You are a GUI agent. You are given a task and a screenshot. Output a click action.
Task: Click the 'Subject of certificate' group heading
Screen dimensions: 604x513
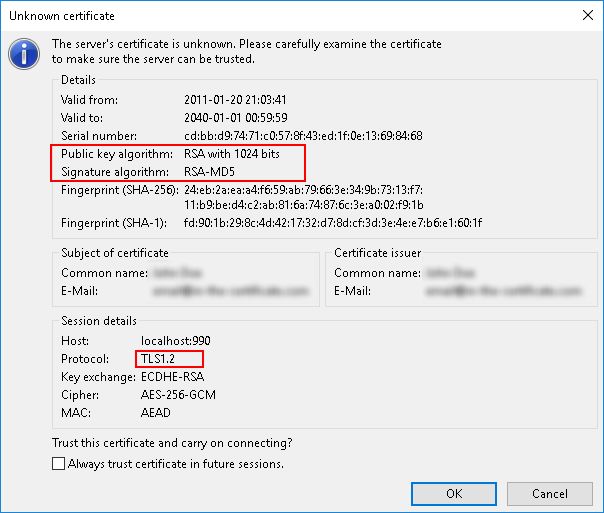tap(115, 253)
